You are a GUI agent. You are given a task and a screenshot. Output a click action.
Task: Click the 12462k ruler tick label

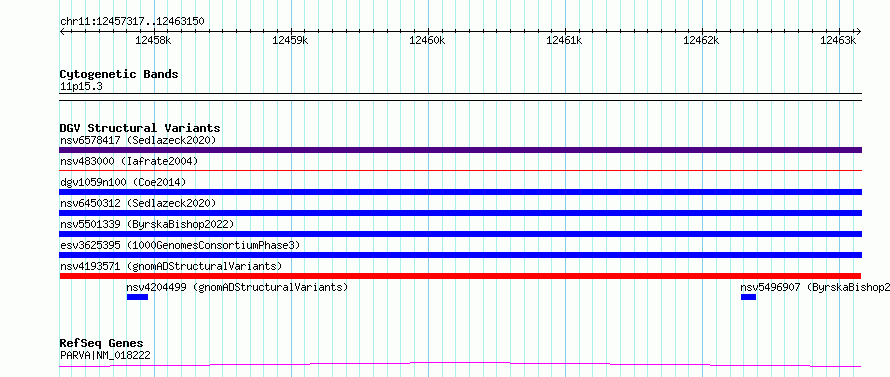[x=702, y=40]
